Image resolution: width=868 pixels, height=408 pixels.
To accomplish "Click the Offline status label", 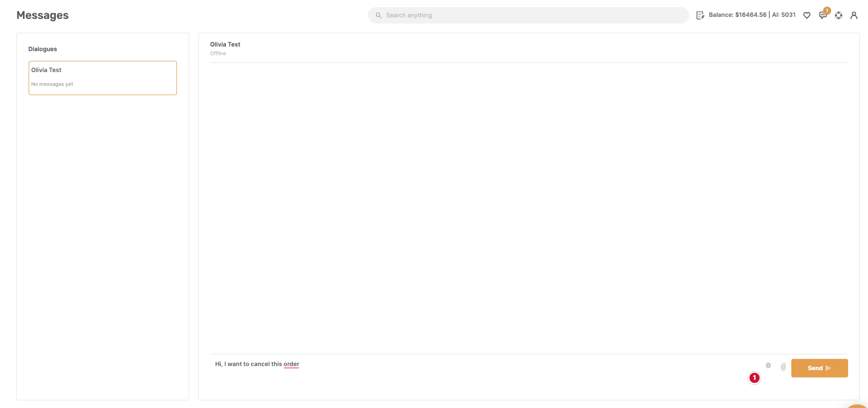I will [218, 53].
